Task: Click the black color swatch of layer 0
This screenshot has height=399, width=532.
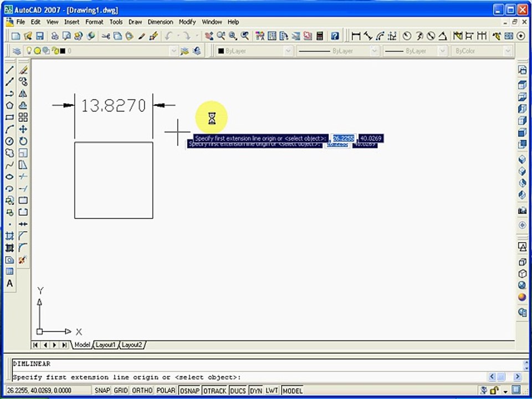Action: (63, 51)
